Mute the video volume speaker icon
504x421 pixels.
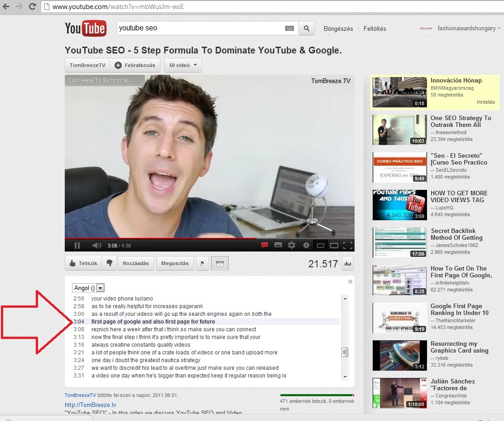tap(96, 246)
